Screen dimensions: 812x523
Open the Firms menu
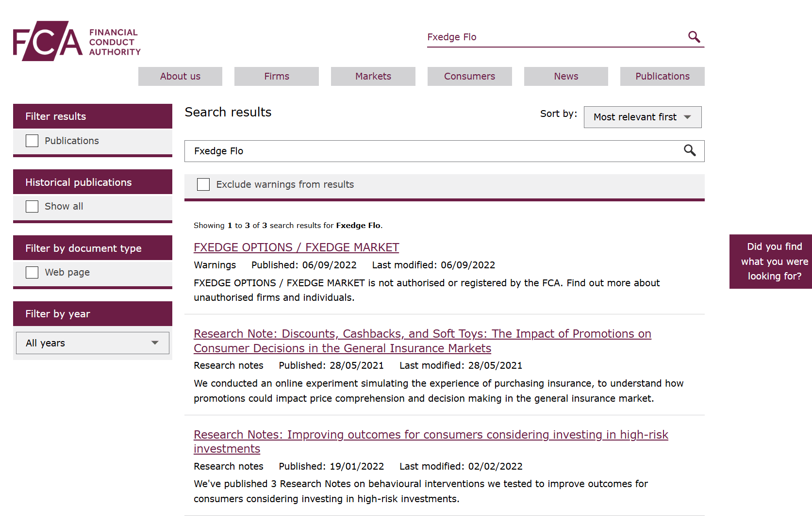277,76
